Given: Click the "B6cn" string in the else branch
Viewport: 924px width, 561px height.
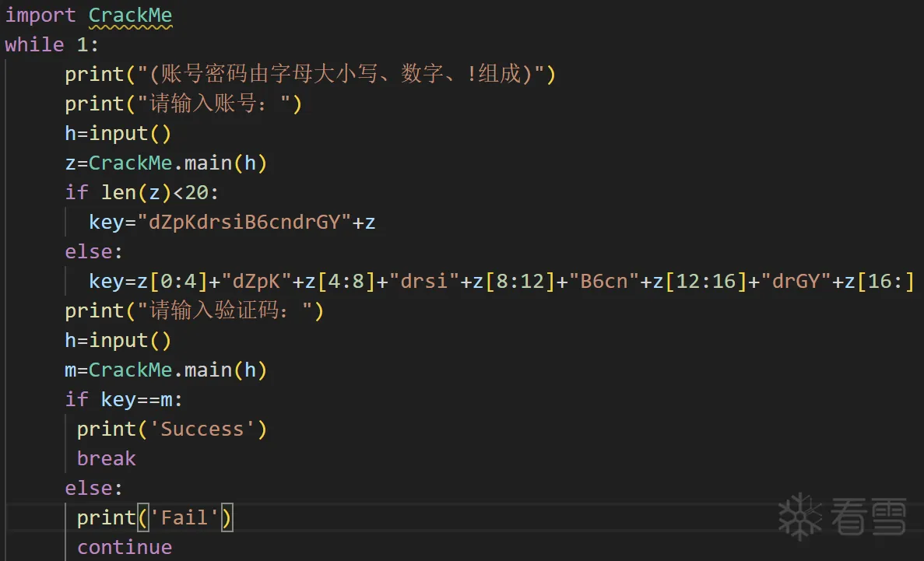Looking at the screenshot, I should (x=604, y=281).
